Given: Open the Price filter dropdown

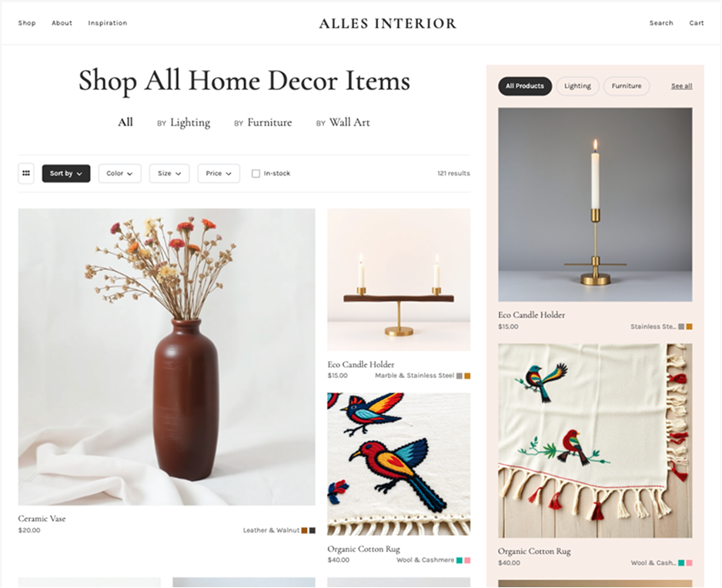Looking at the screenshot, I should click(x=219, y=174).
